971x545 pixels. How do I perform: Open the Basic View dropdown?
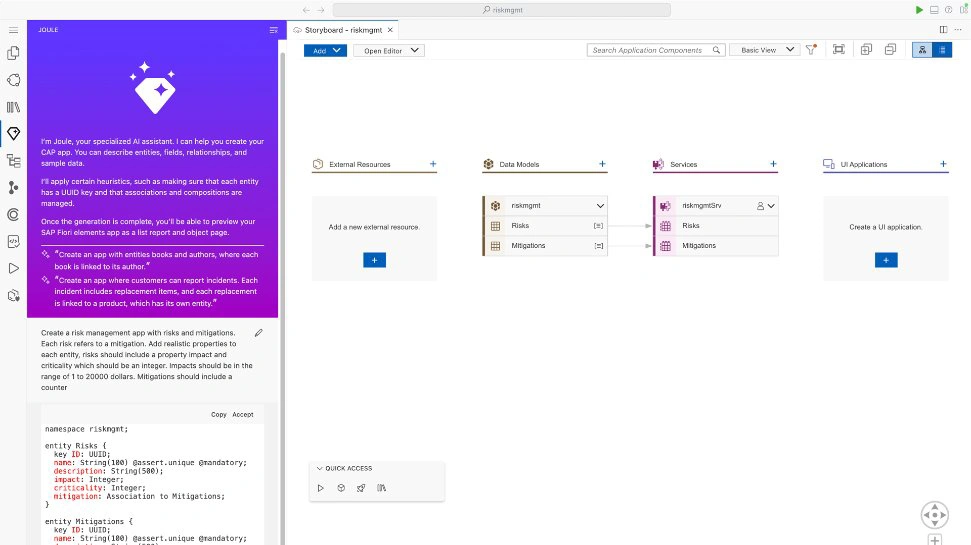pos(765,50)
